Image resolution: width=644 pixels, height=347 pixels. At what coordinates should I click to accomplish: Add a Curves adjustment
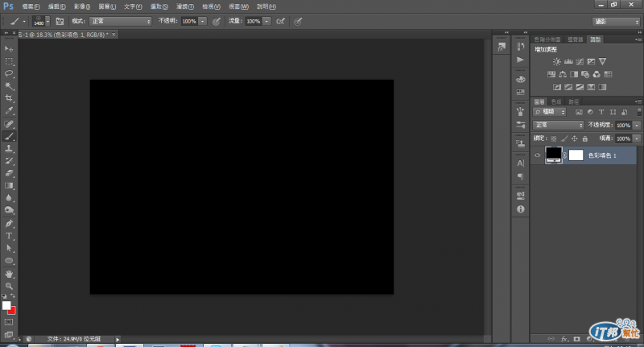[580, 62]
